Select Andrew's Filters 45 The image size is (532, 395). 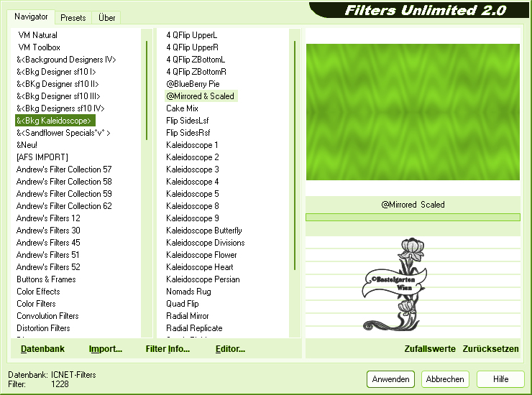48,243
